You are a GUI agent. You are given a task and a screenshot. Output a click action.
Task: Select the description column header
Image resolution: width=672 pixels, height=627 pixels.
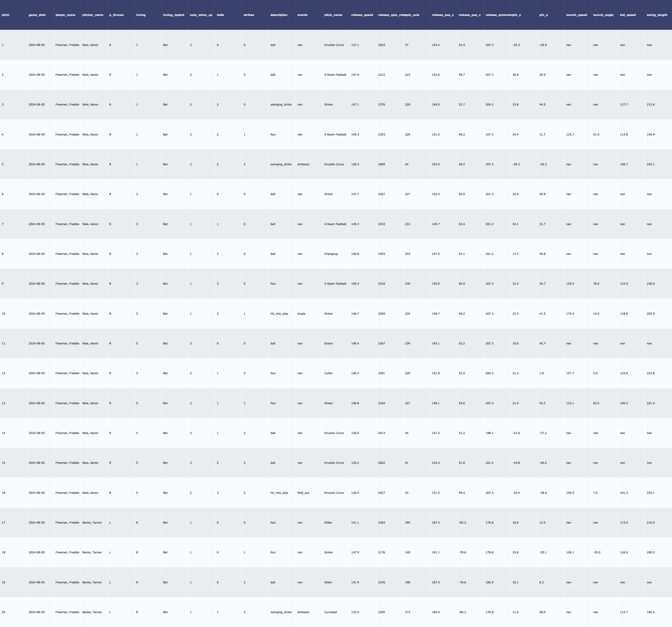(x=278, y=15)
